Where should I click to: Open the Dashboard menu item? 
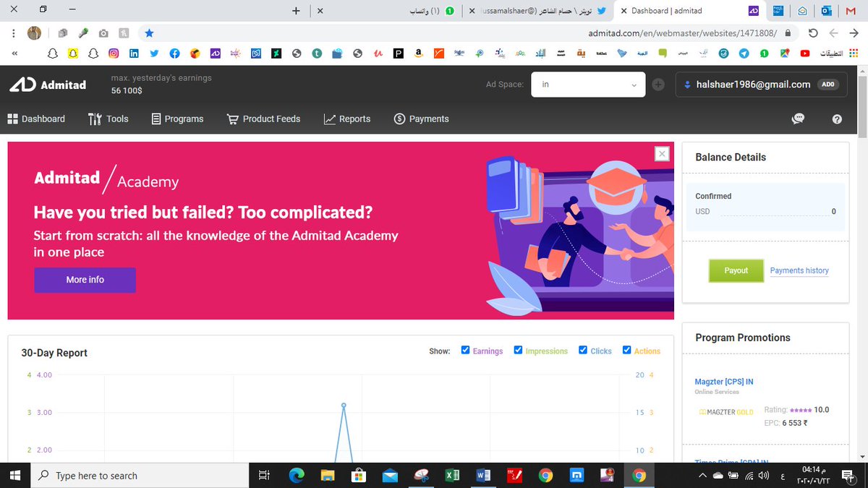click(36, 119)
